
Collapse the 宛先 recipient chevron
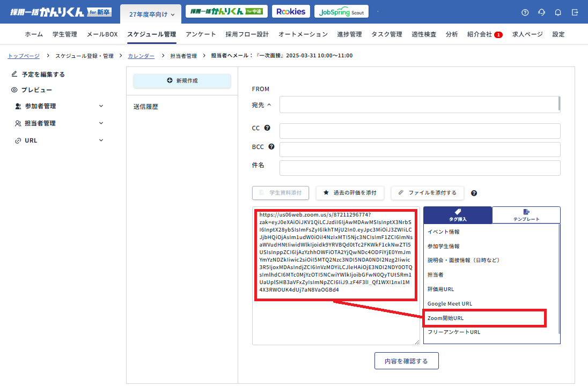point(269,105)
